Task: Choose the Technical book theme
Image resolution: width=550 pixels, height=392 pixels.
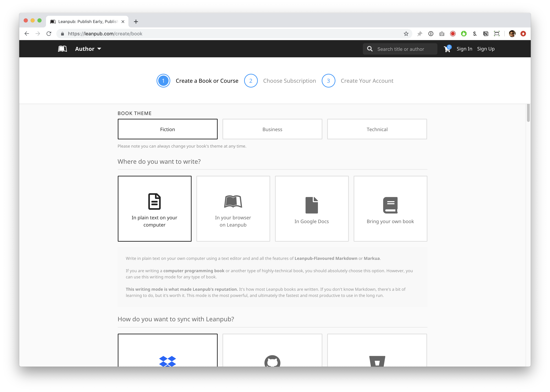Action: (377, 129)
